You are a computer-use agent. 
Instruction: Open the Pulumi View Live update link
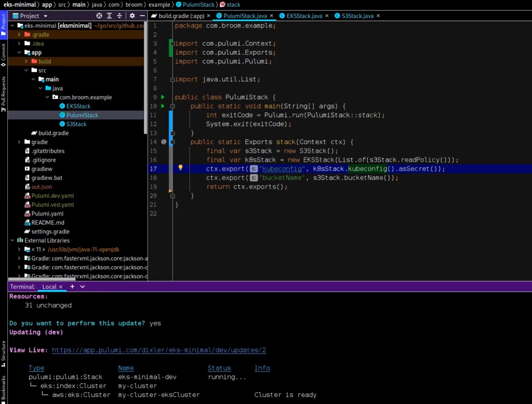159,350
